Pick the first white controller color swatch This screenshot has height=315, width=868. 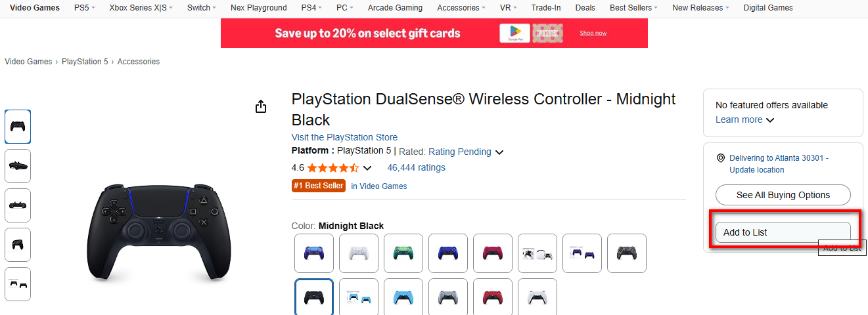click(359, 253)
